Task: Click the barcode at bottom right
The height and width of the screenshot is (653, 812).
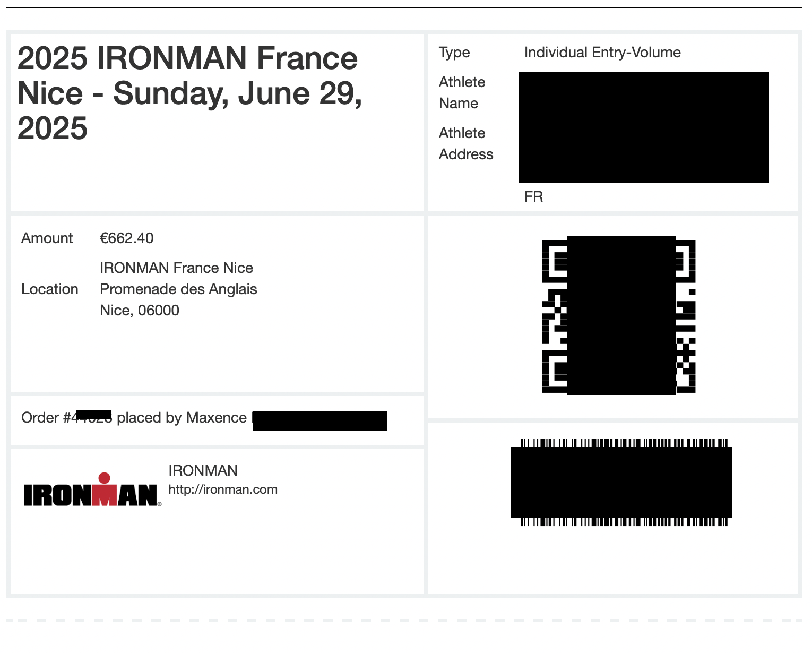Action: pyautogui.click(x=621, y=482)
